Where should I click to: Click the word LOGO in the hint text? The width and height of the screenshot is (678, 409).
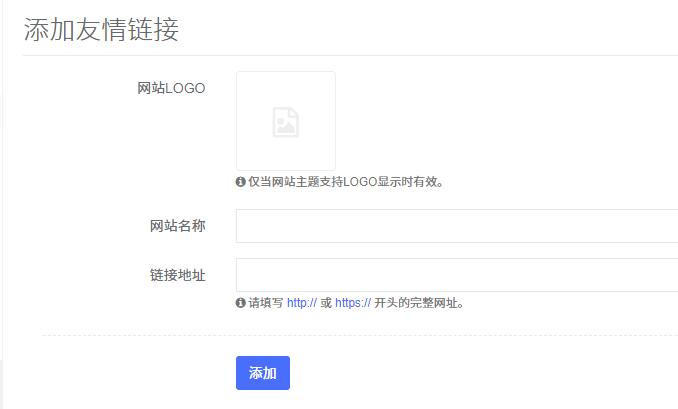click(359, 182)
